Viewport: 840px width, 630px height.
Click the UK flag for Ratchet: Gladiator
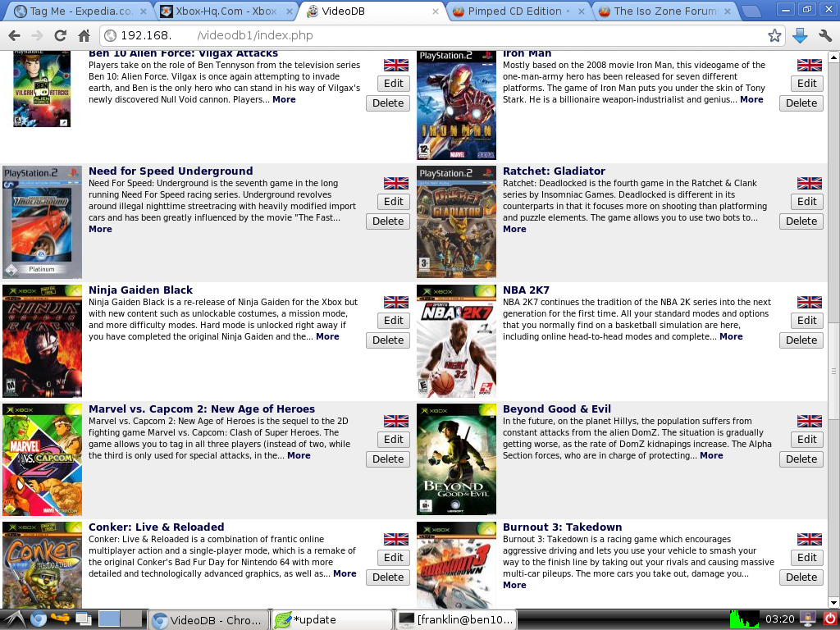point(810,183)
